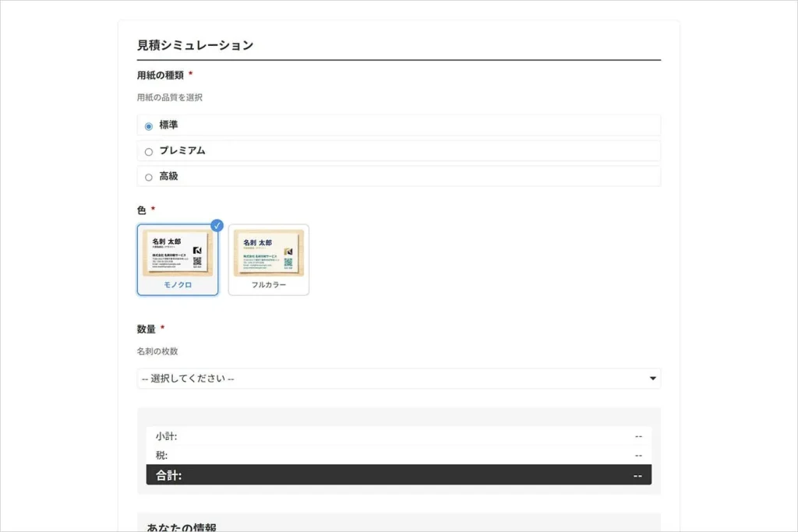Click the 名刺 太郎 name on モノクロ card

pos(166,241)
